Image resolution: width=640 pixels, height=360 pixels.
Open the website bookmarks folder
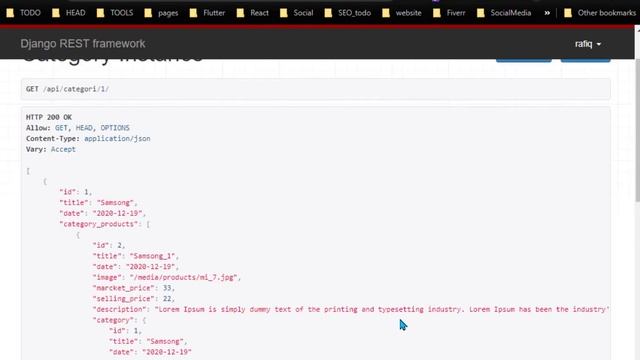point(402,13)
